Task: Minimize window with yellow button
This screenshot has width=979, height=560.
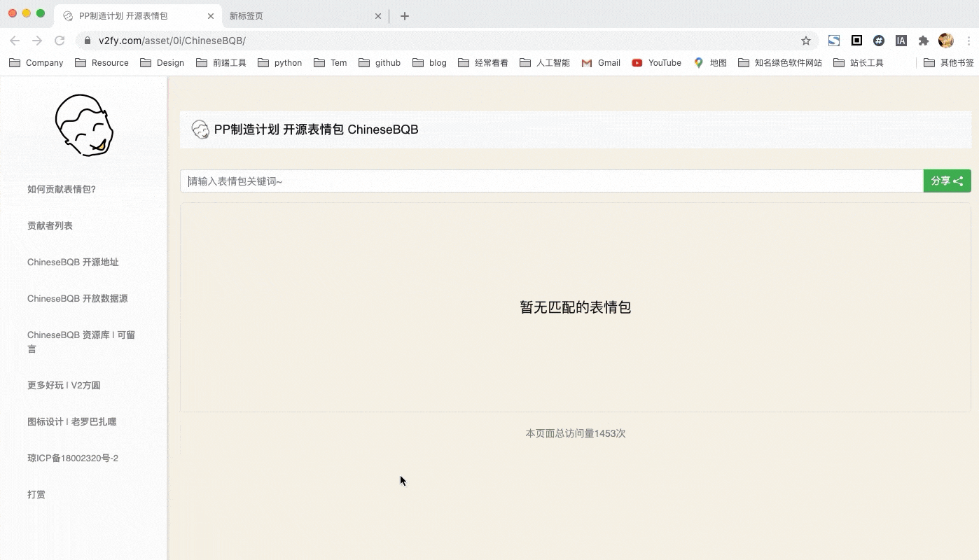Action: [x=27, y=13]
